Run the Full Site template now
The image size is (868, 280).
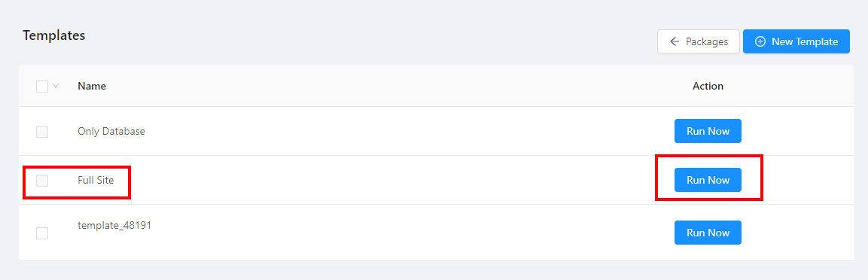click(x=708, y=180)
